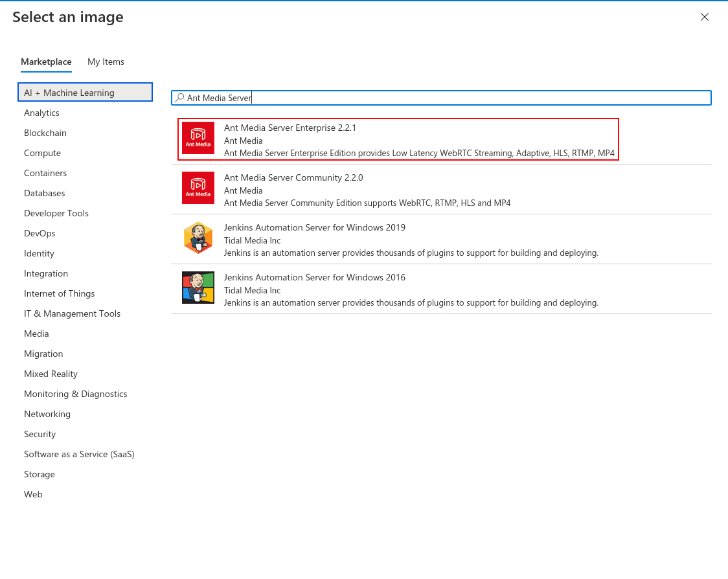Select the Containers category
This screenshot has width=728, height=579.
click(45, 173)
